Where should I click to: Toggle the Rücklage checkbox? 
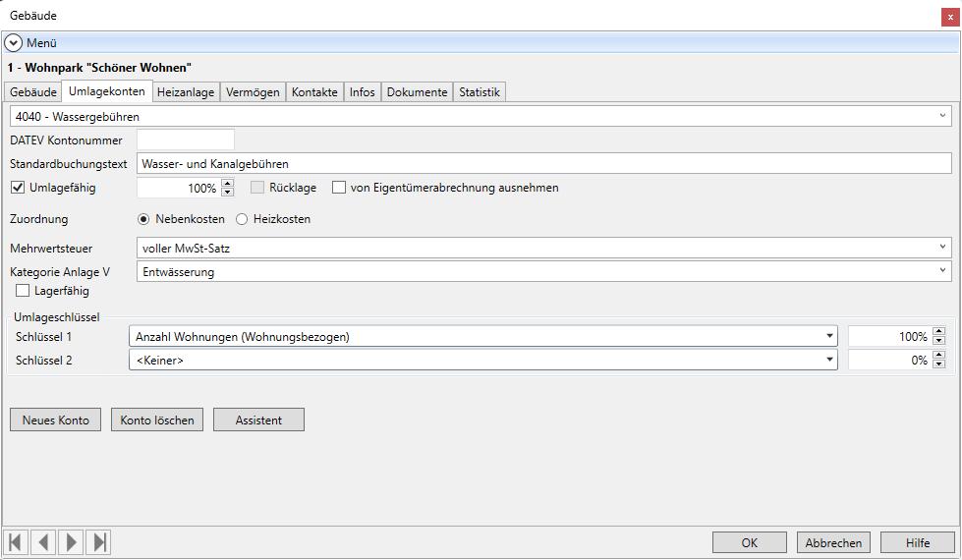[257, 188]
